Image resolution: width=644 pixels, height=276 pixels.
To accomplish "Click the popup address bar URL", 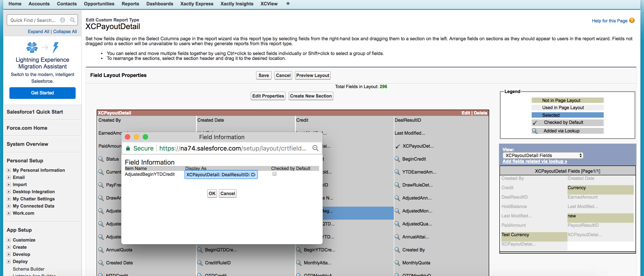I will (232, 148).
